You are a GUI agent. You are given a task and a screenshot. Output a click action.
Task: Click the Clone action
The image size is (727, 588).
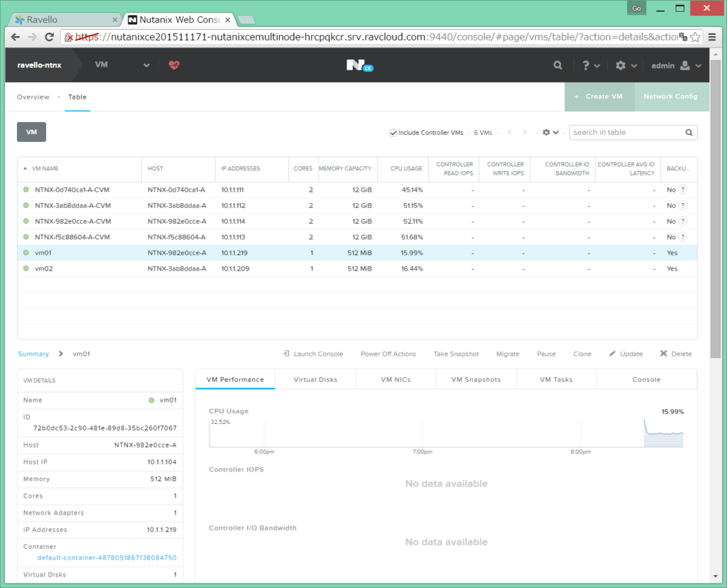pos(582,354)
